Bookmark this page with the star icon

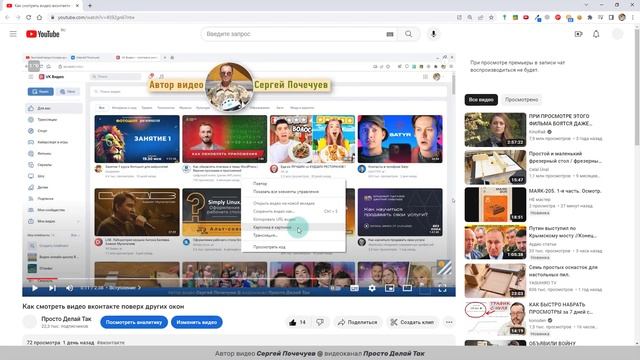(x=491, y=18)
